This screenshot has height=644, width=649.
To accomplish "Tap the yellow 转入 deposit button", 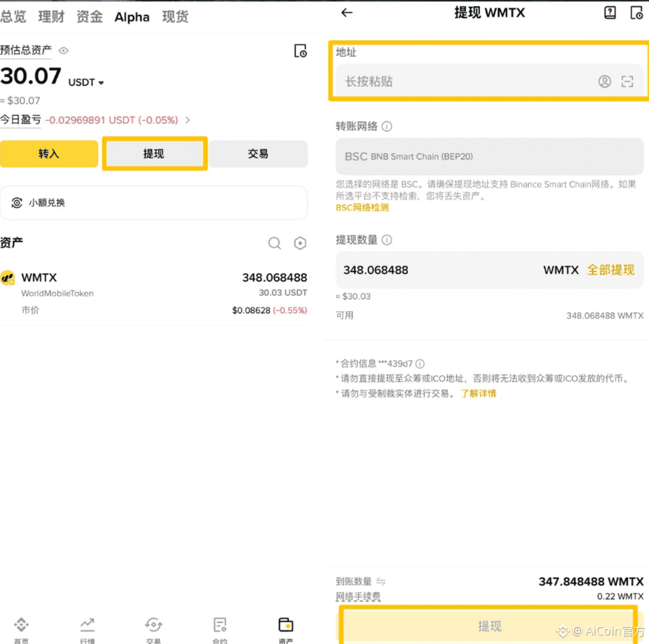I will 49,154.
